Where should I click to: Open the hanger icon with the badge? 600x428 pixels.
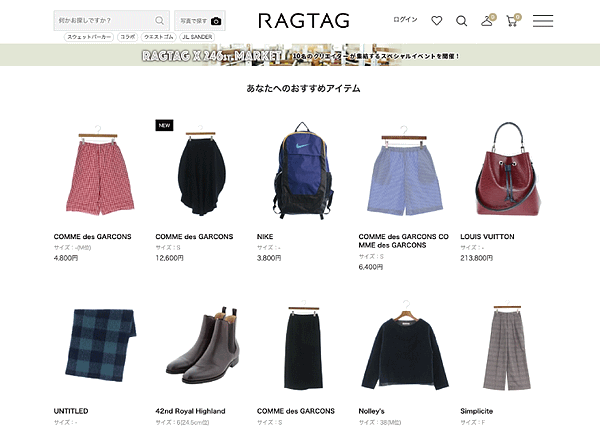click(488, 21)
